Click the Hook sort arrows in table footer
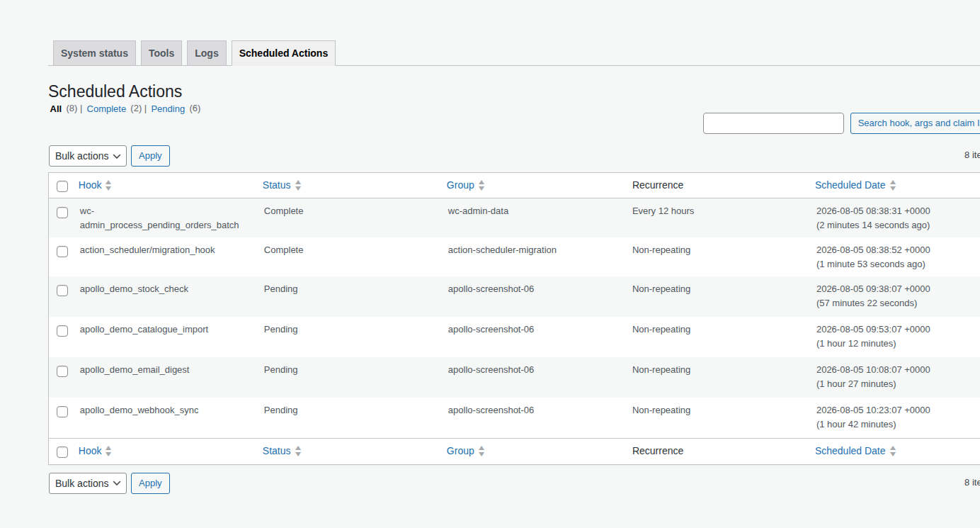Screen dimensions: 980x528 (x=108, y=451)
